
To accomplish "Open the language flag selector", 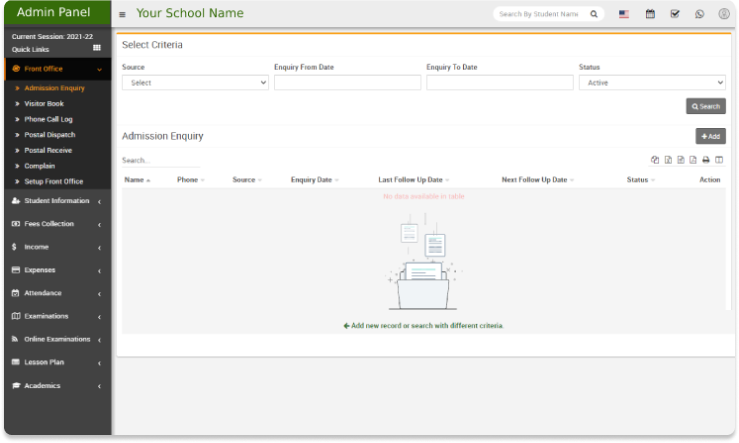I will point(624,14).
